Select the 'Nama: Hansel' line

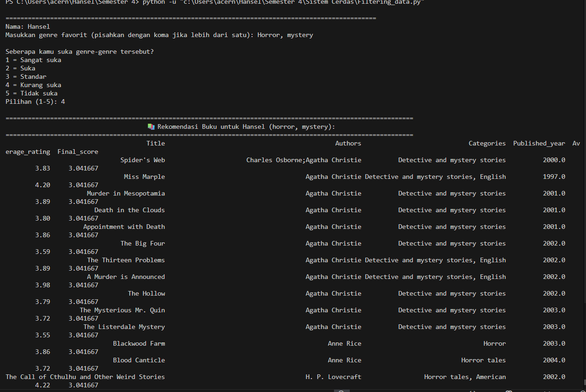click(28, 26)
